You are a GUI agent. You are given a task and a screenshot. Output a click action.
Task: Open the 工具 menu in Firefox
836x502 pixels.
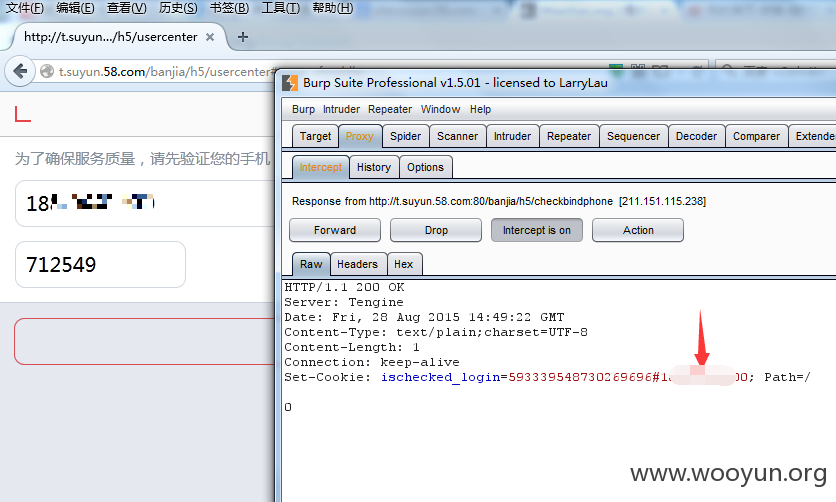(280, 7)
